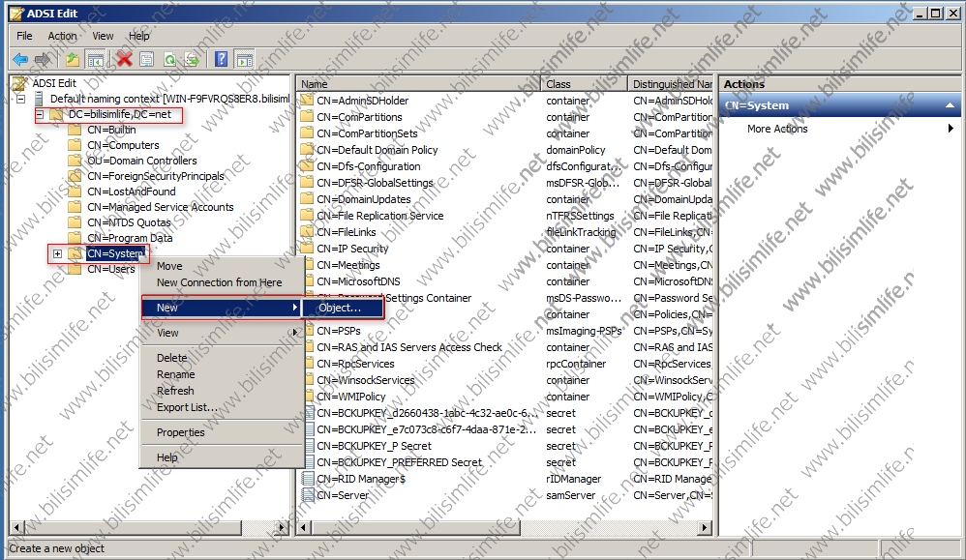Sort by the Class column header
This screenshot has height=560, width=966.
[x=584, y=84]
